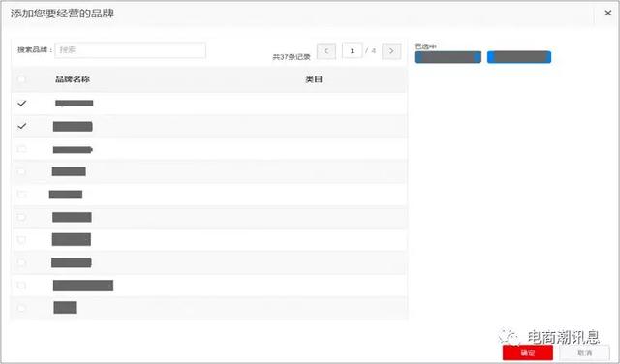Select the checkbox in the sixth brand row
Viewport: 620px width, 364px height.
[x=21, y=217]
